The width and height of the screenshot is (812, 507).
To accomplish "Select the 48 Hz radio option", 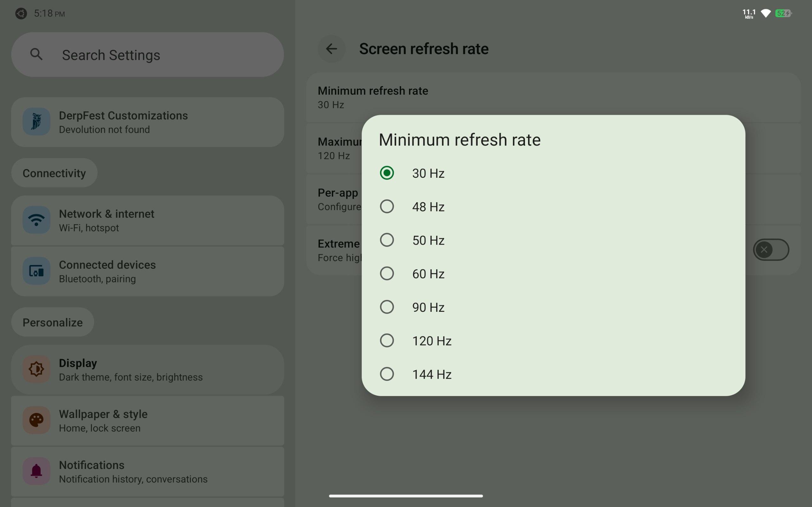I will coord(387,207).
